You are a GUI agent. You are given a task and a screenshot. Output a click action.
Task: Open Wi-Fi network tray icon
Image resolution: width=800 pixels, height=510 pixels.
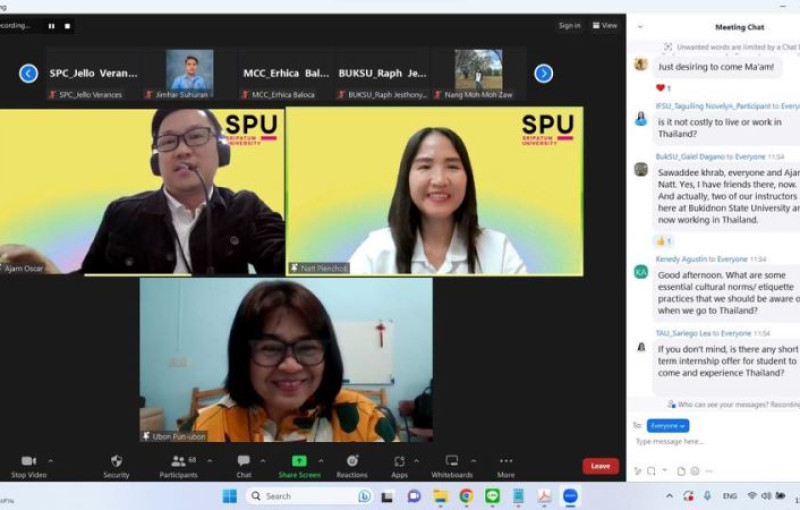tap(752, 496)
